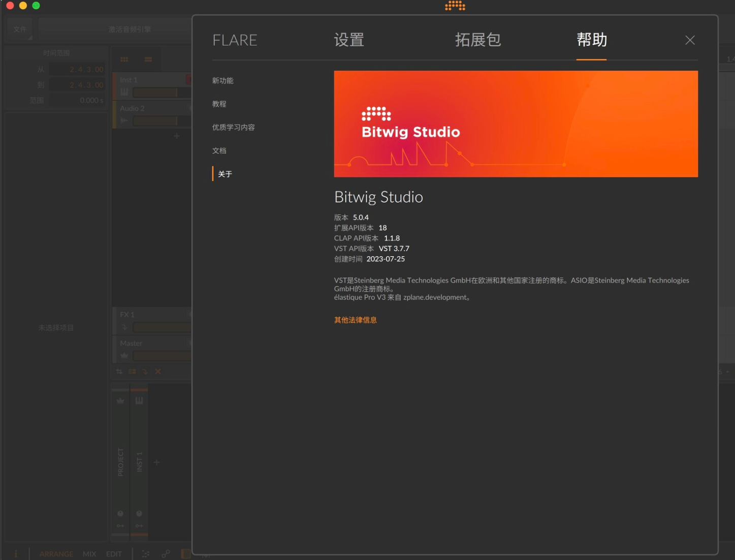Click the Bitwig dots logo at top

pyautogui.click(x=455, y=6)
